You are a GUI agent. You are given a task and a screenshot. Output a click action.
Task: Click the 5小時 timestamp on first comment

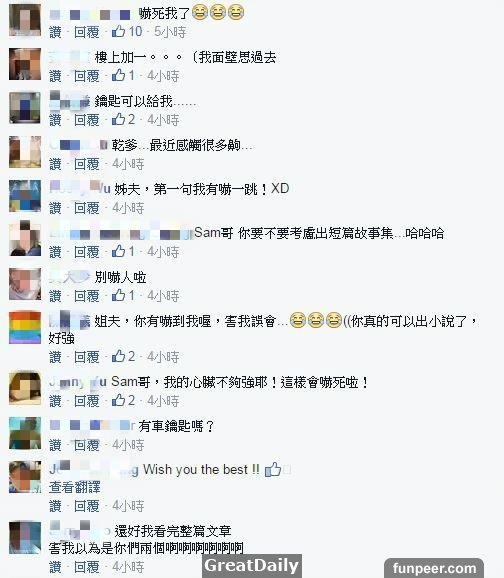tap(170, 32)
